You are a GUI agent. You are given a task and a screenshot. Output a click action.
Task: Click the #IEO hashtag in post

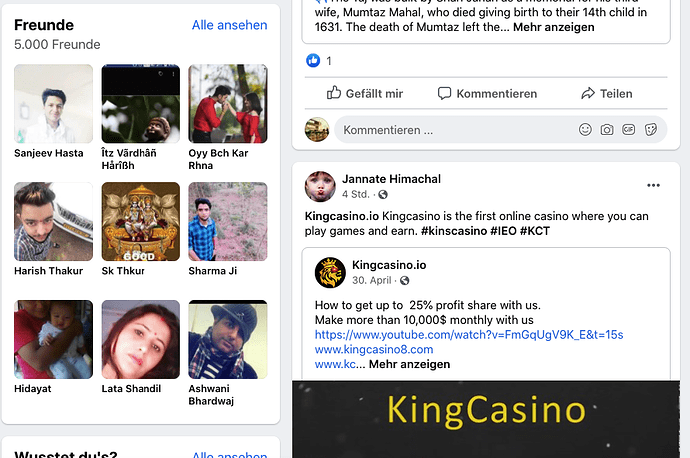tap(503, 231)
